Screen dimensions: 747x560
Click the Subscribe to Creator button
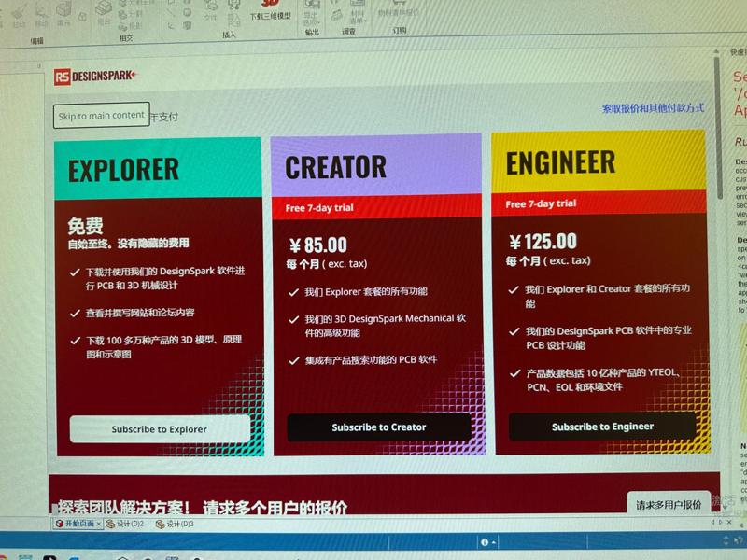(x=379, y=427)
